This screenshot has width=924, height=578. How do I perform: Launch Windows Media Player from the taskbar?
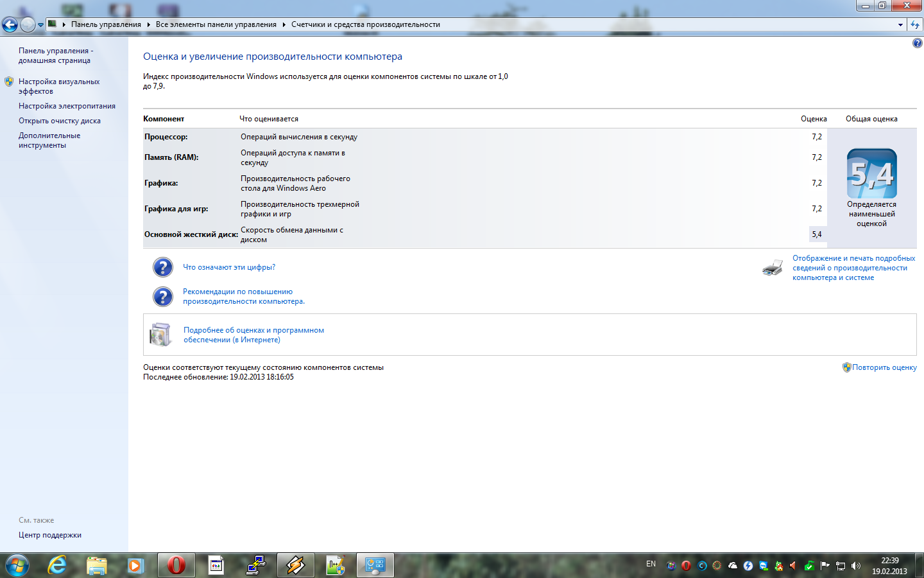coord(136,565)
